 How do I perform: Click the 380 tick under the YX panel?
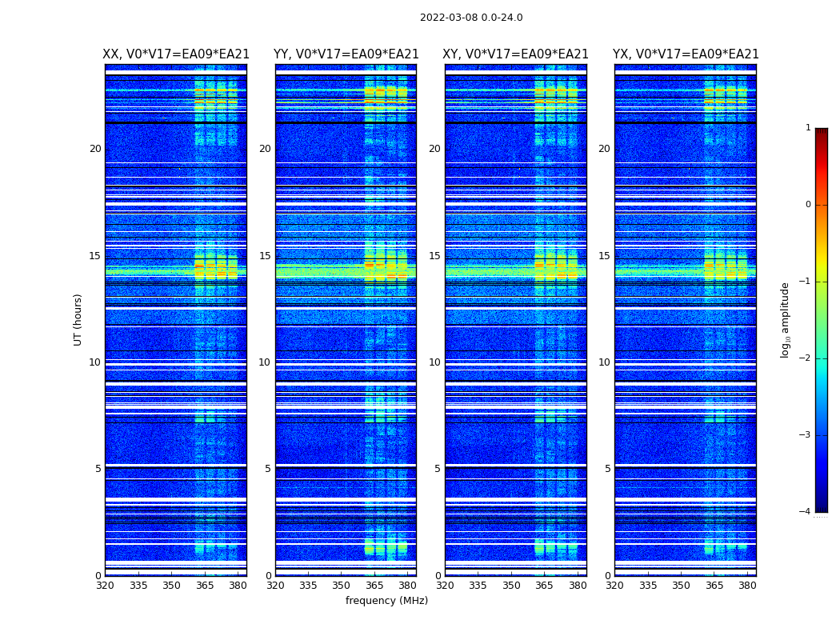click(747, 586)
